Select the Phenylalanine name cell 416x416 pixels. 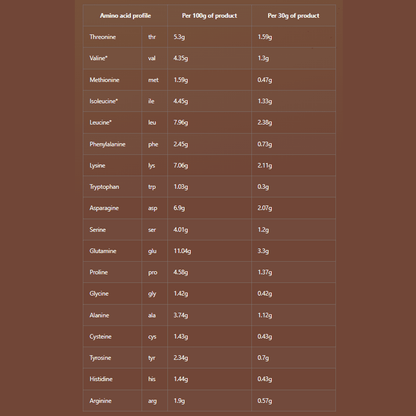(x=112, y=144)
